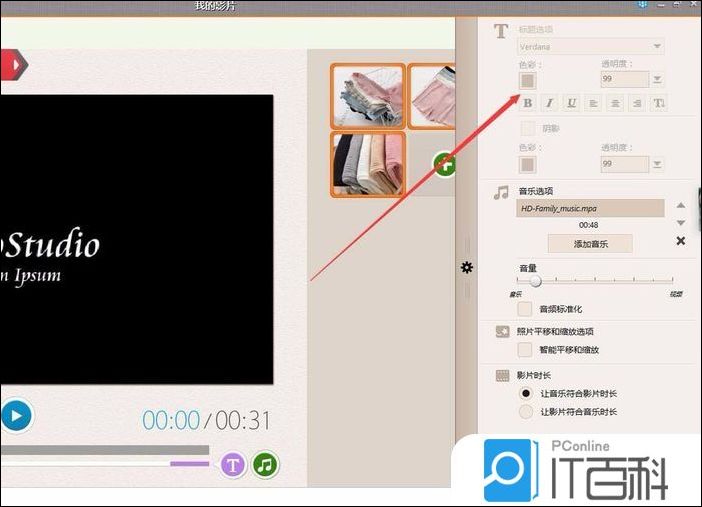The height and width of the screenshot is (507, 702).
Task: Click the title transparency value field
Action: (625, 79)
